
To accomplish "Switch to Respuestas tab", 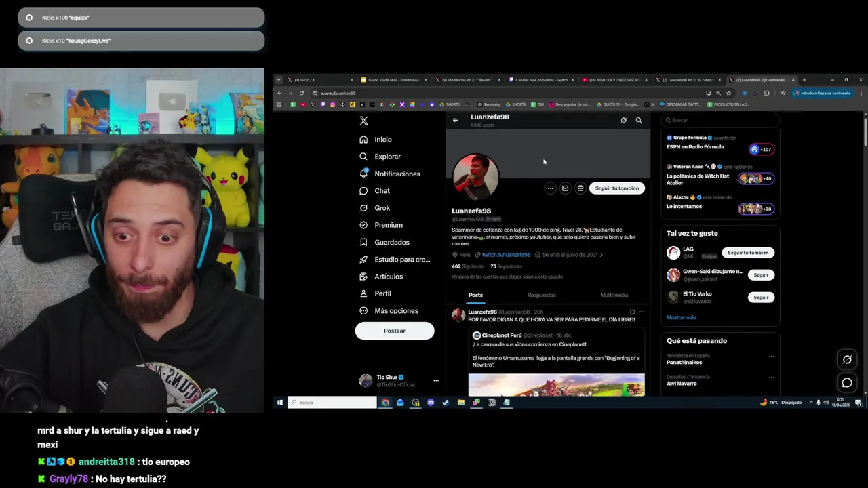I will (542, 296).
